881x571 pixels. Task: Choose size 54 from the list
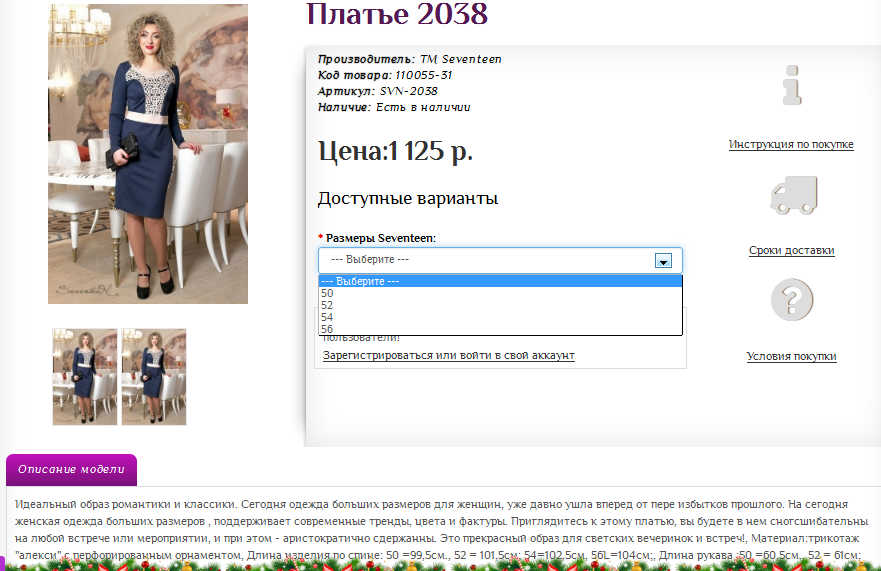(x=500, y=317)
